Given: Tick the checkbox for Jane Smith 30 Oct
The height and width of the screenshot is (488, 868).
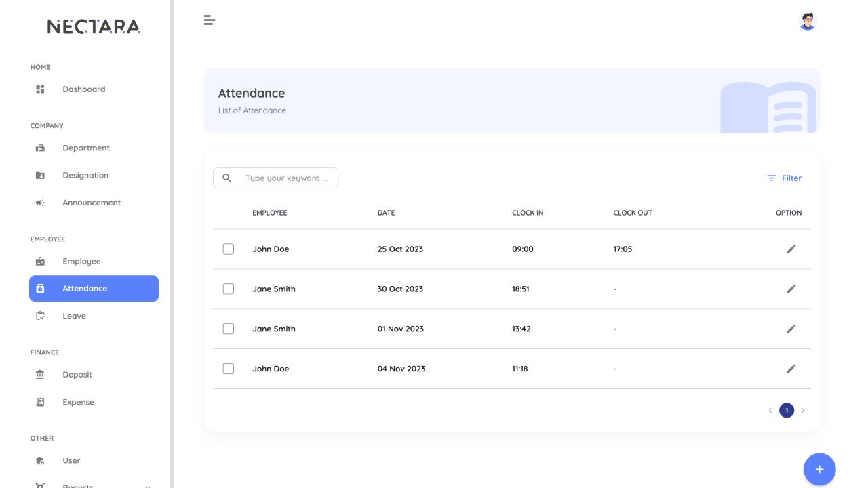Looking at the screenshot, I should [229, 289].
